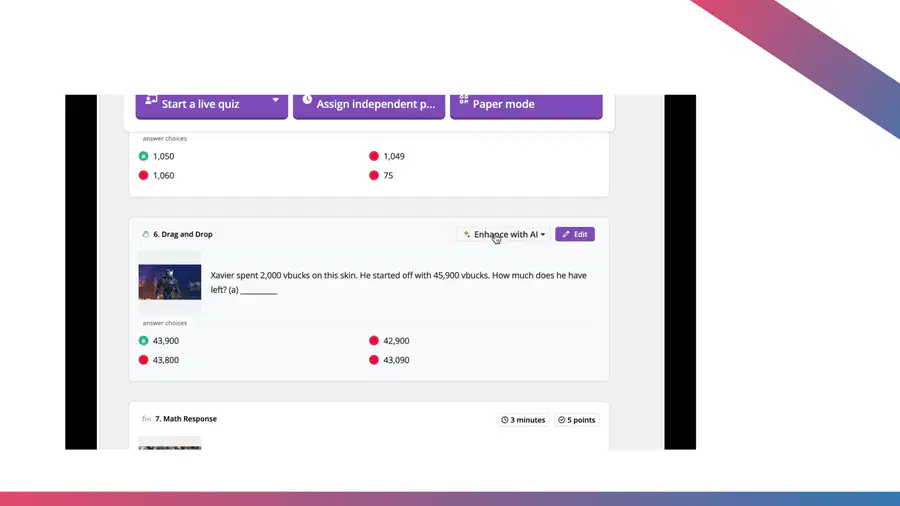
Task: Click the 5 points badge
Action: [576, 420]
